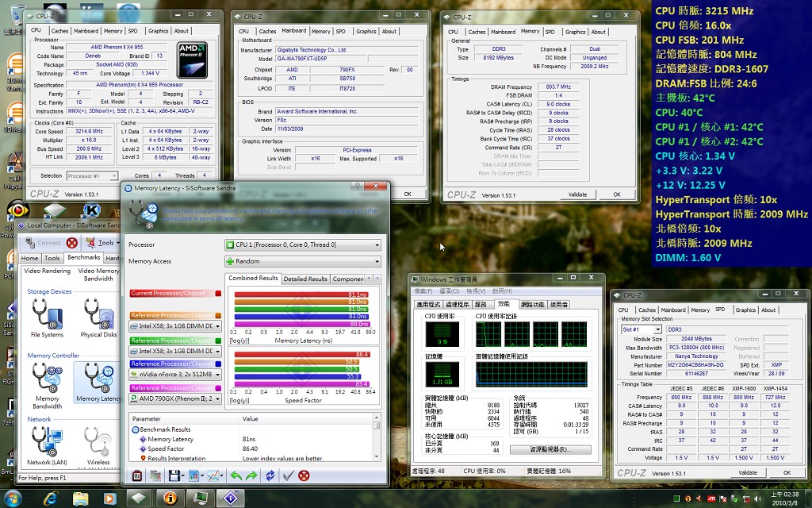Click Validate button in CPU-Z Memory window
This screenshot has height=508, width=812.
click(x=577, y=195)
